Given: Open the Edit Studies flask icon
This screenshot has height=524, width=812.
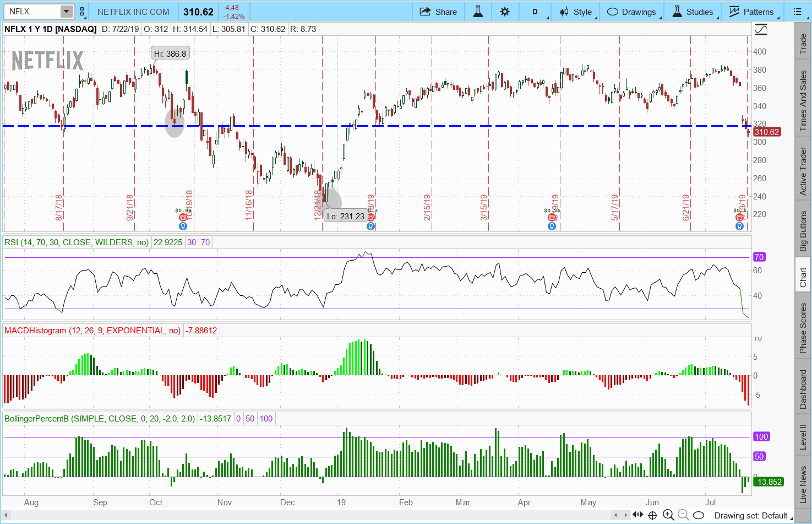Looking at the screenshot, I should pyautogui.click(x=478, y=12).
